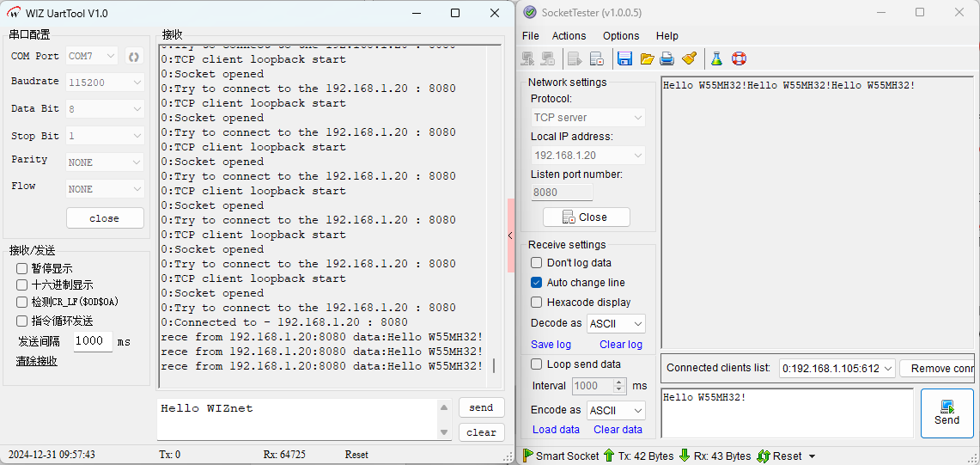Uncheck the Auto change line option
This screenshot has height=465, width=980.
pos(537,283)
